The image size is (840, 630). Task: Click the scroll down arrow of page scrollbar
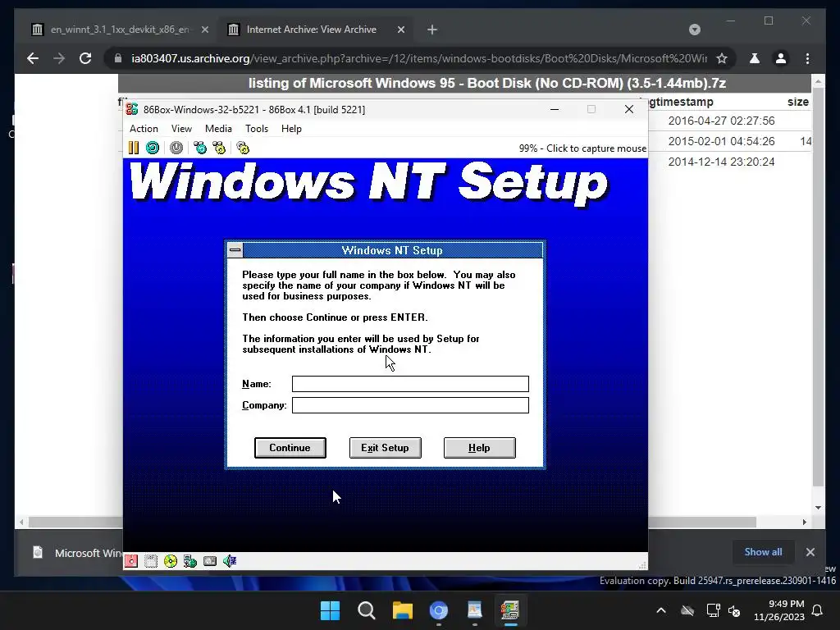(x=818, y=507)
